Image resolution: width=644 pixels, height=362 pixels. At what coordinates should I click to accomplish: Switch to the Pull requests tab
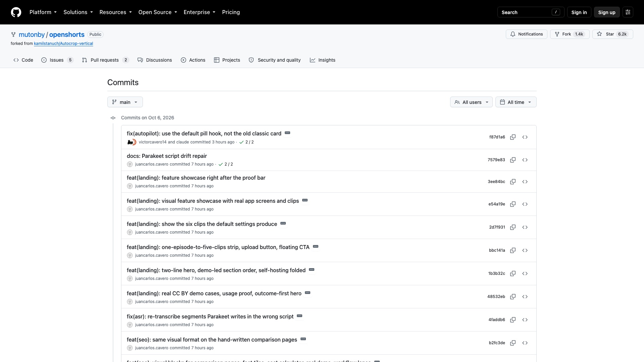click(105, 60)
